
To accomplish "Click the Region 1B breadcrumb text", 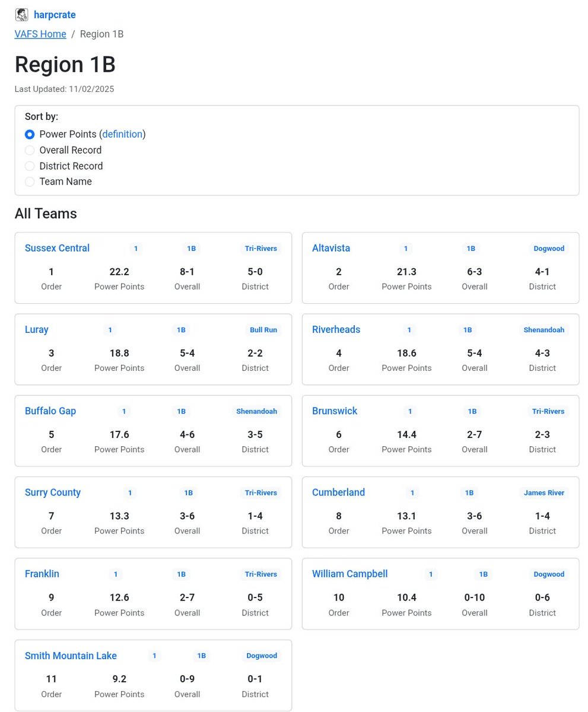I will pyautogui.click(x=101, y=34).
